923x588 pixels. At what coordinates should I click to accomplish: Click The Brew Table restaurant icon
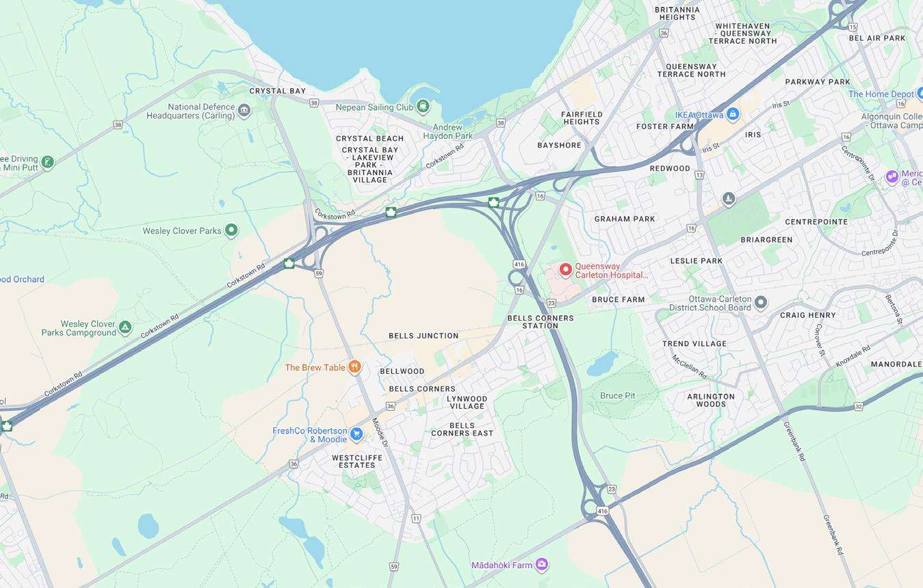click(354, 367)
